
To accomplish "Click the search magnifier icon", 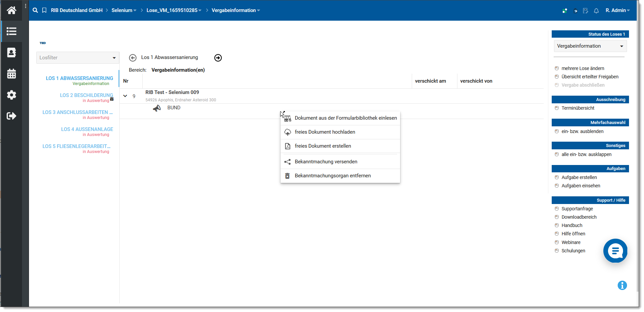I will coord(35,10).
